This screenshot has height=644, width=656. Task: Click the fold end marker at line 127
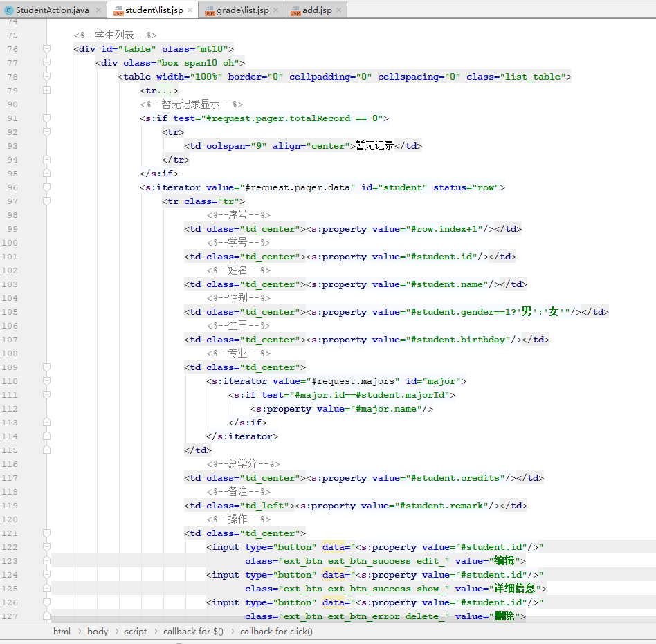(x=47, y=616)
